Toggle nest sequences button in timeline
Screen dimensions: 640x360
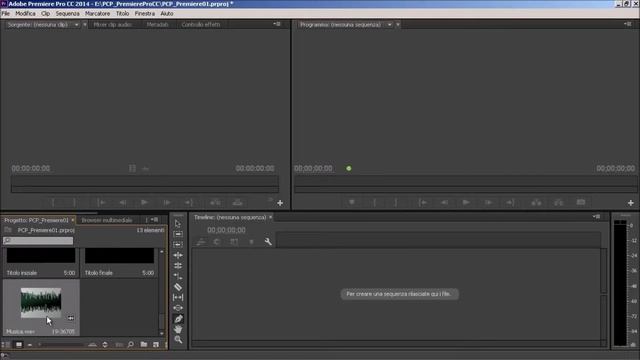point(200,242)
